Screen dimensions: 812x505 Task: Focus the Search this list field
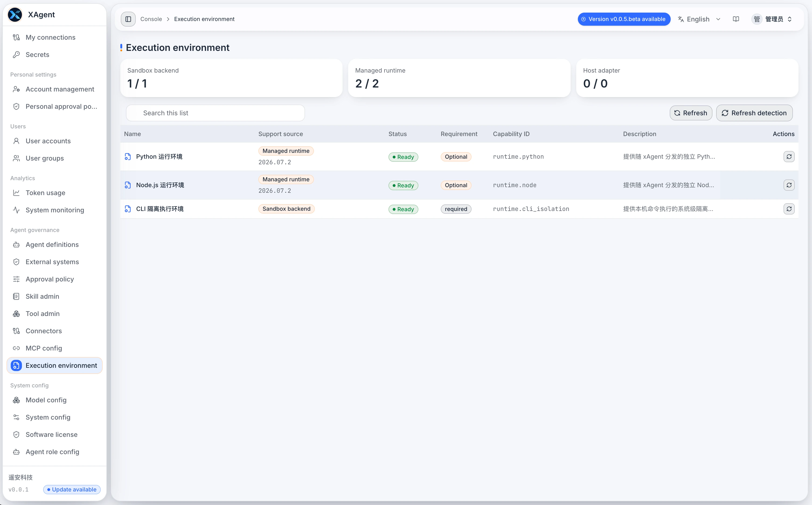pos(215,113)
